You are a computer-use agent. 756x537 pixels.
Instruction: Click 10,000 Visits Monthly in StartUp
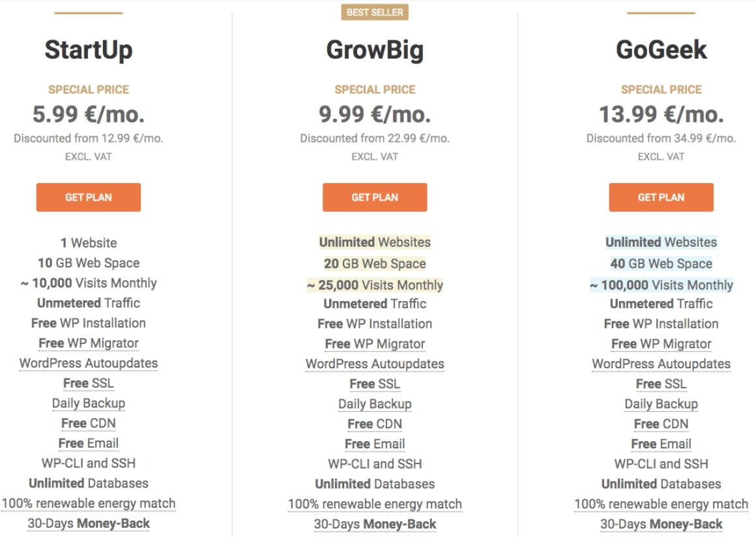(89, 283)
